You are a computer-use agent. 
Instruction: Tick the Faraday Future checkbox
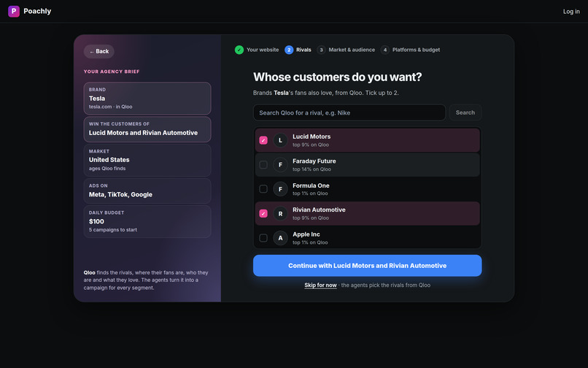tap(263, 164)
